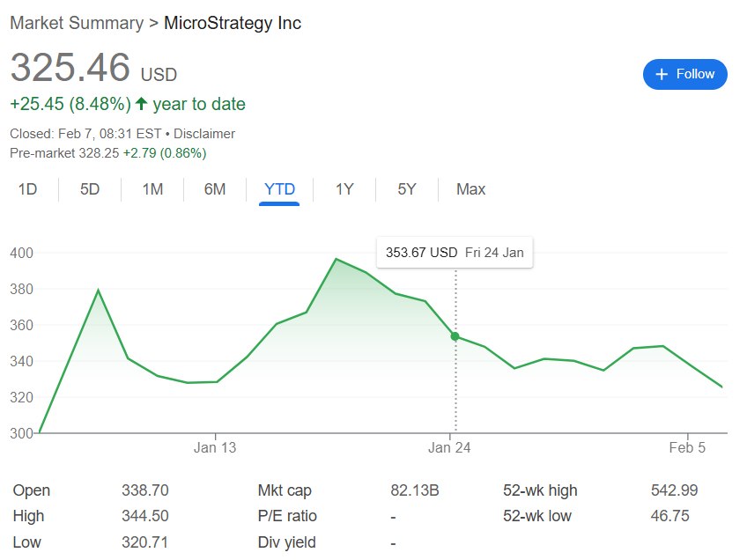747x560 pixels.
Task: Click the 353.67 USD tooltip
Action: pos(455,253)
